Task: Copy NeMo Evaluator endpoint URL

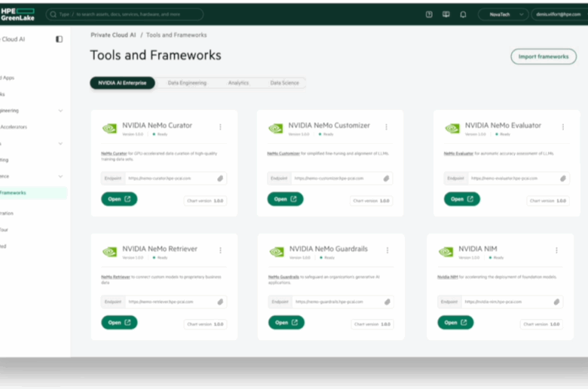Action: point(563,179)
